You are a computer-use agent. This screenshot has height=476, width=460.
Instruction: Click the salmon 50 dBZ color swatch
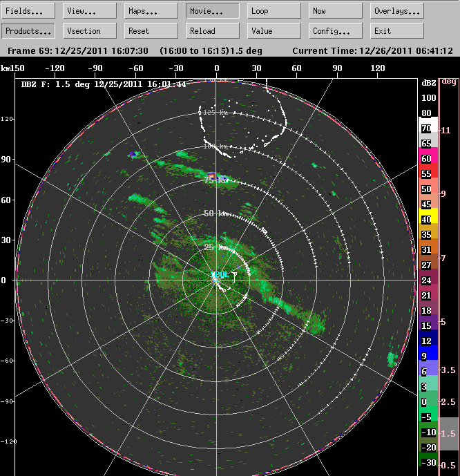pos(428,185)
